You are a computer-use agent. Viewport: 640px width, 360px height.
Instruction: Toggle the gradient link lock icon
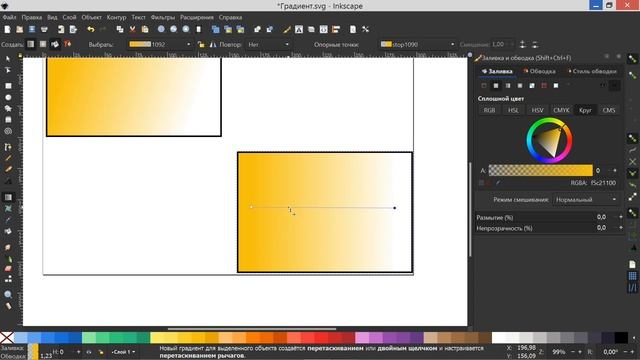tap(201, 44)
